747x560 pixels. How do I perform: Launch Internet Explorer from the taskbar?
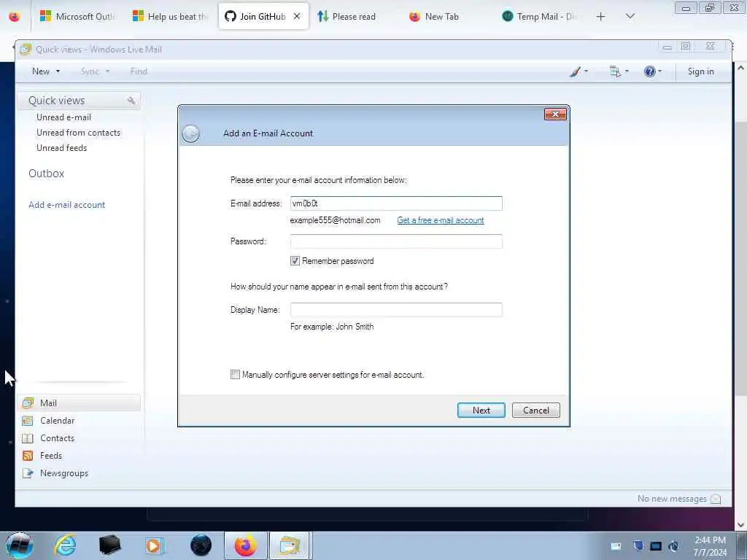(65, 545)
